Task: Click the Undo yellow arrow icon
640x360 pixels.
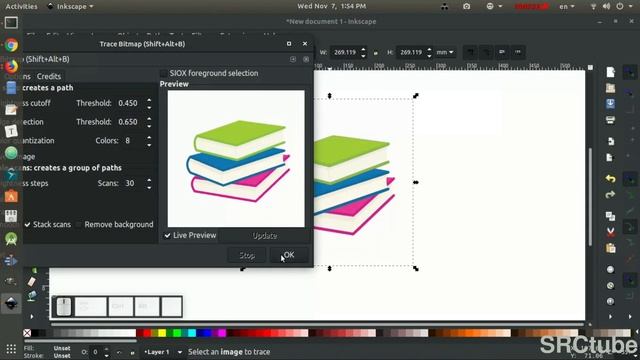Action: 610,179
